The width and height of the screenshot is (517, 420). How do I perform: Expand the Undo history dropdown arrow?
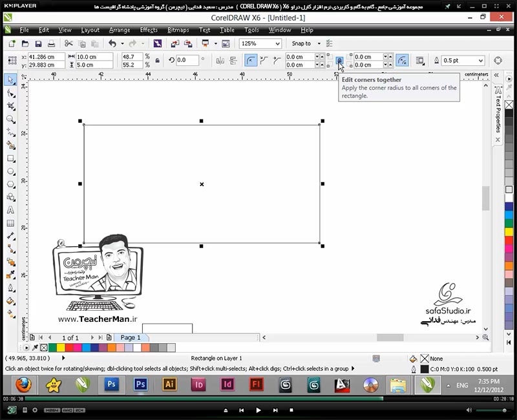(122, 43)
